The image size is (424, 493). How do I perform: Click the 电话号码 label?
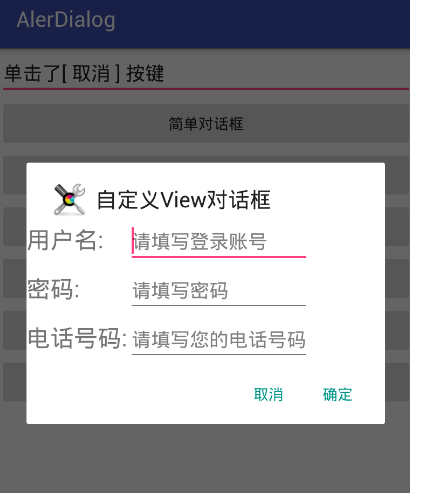coord(77,338)
